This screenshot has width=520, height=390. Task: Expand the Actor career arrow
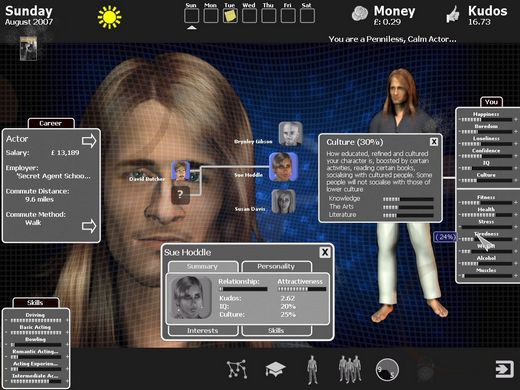click(x=89, y=141)
